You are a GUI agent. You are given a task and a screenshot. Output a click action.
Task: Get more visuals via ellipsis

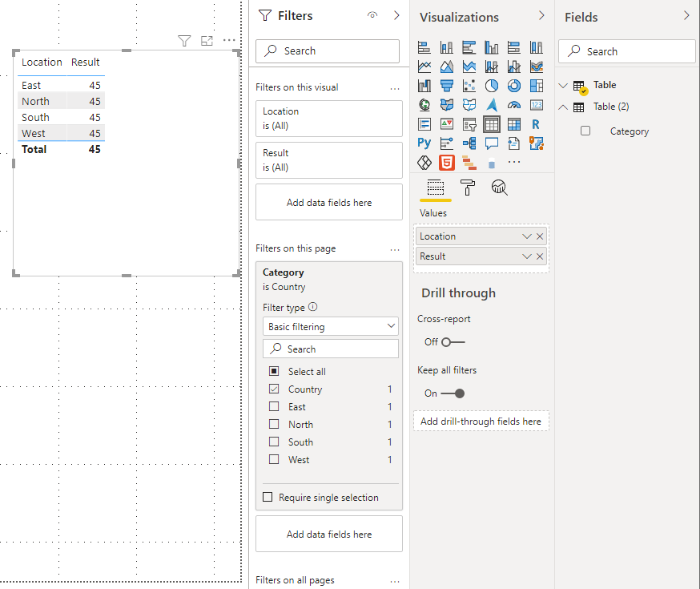514,162
